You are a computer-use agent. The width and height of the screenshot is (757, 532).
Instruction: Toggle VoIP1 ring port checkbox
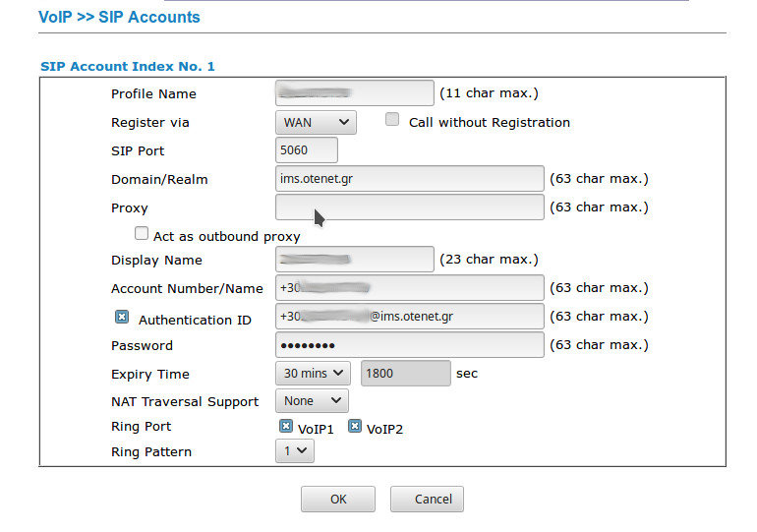coord(286,427)
